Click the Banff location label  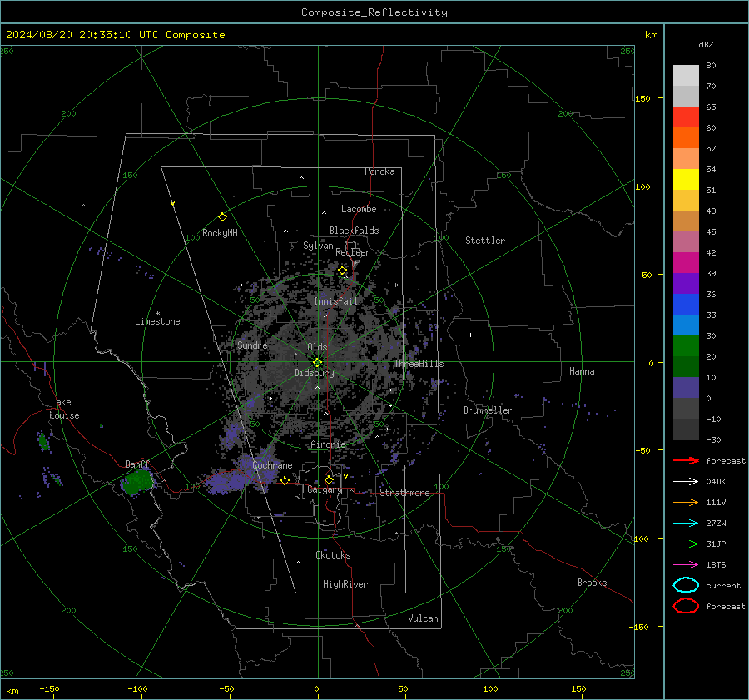coord(137,464)
